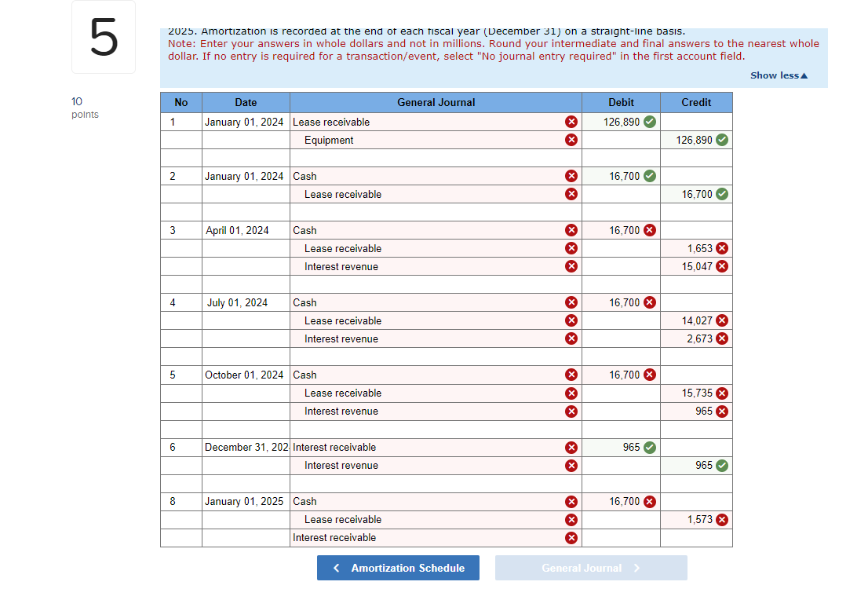Viewport: 868px width, 589px height.
Task: Clear the Lease receivable entry dated January 01, 2024
Action: click(571, 122)
